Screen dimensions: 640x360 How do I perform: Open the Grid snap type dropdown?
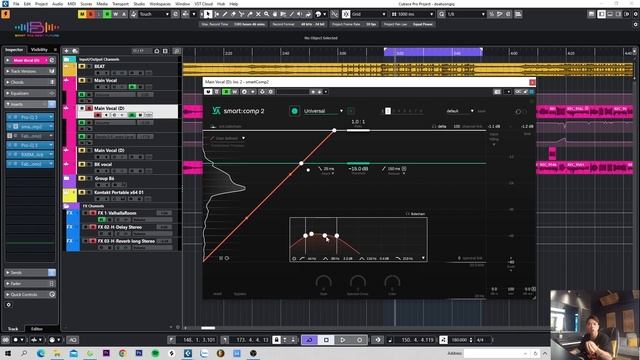click(368, 14)
